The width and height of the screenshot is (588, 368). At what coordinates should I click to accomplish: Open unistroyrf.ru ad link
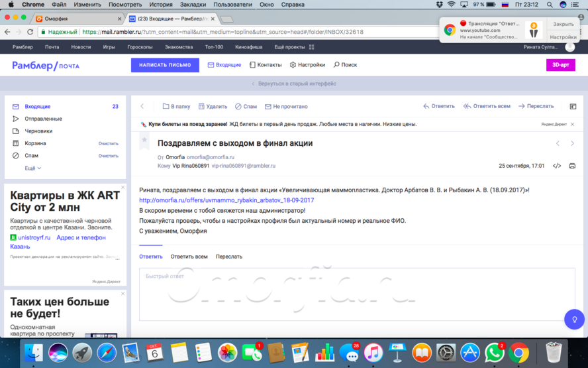click(x=34, y=237)
